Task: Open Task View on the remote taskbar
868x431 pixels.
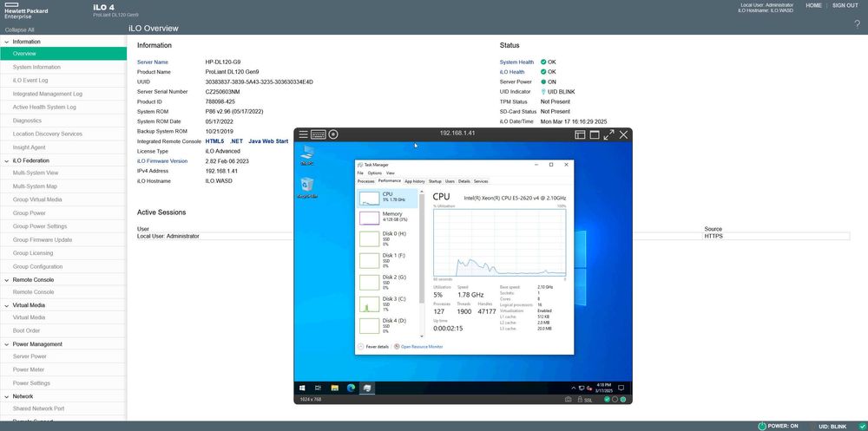Action: [319, 388]
